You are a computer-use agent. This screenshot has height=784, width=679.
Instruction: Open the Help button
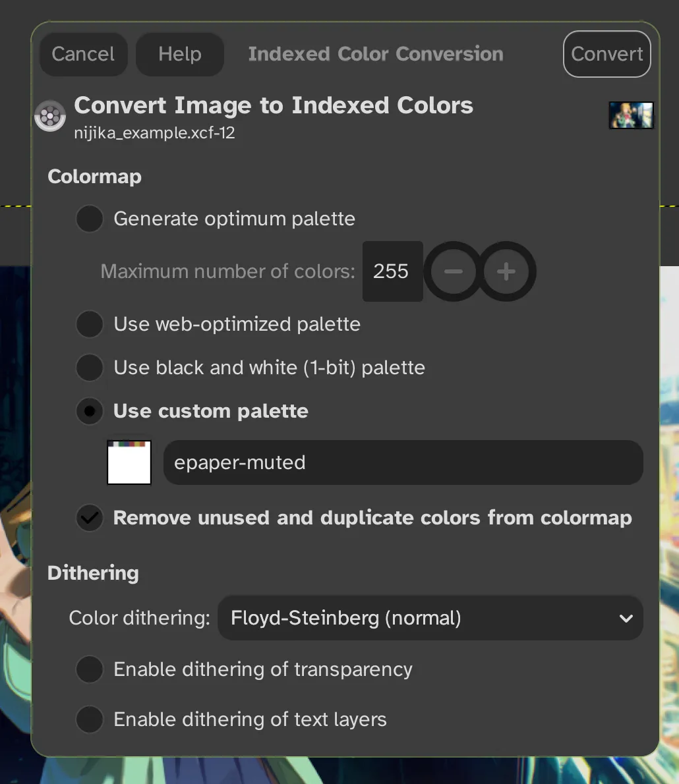179,54
